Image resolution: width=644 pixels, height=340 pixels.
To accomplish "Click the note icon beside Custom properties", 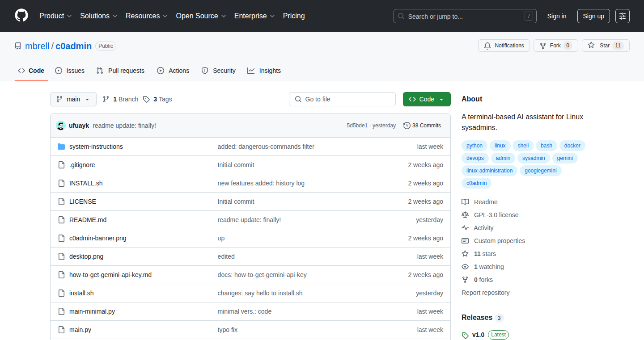I will click(465, 241).
